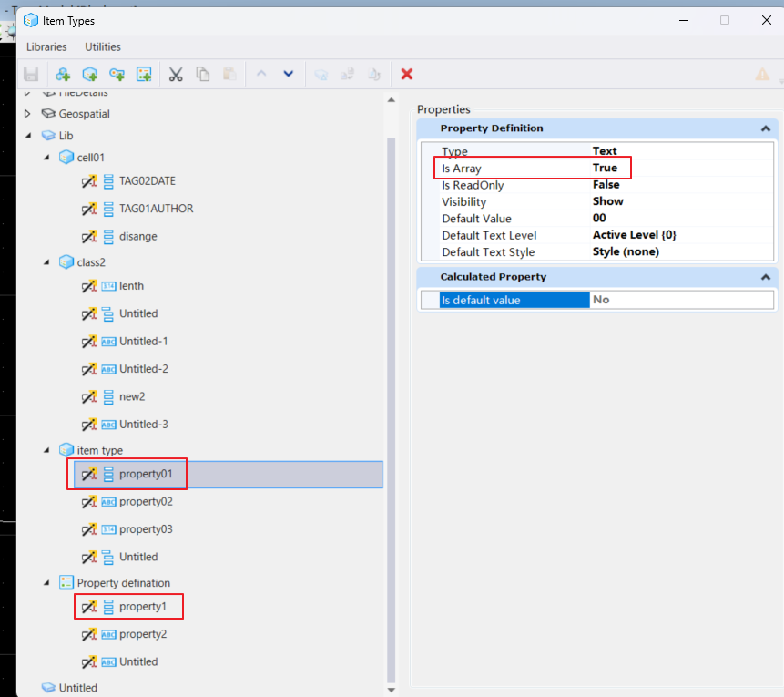The image size is (784, 697).
Task: Click the Cut scissors icon
Action: (x=176, y=75)
